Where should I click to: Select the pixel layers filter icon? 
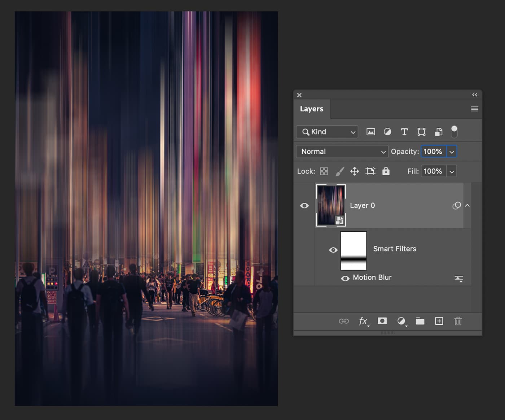click(370, 132)
